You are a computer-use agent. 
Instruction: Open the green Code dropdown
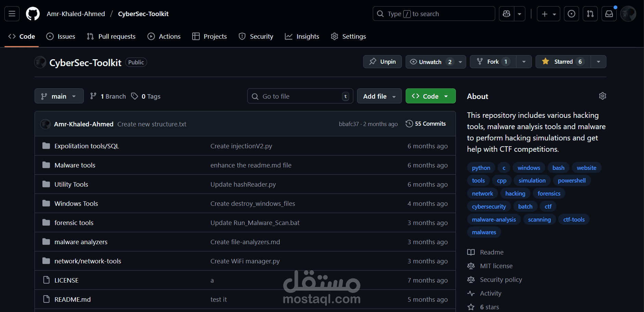point(431,96)
